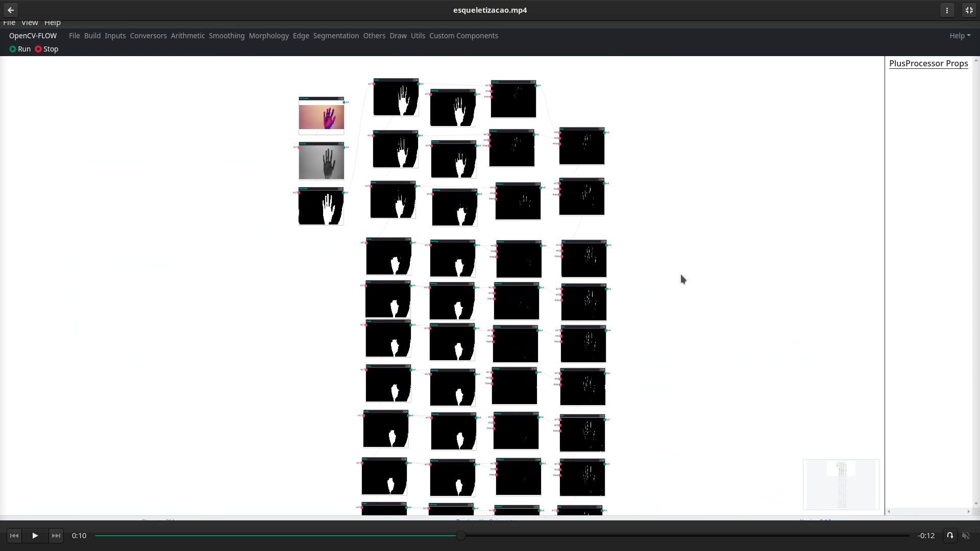Screen dimensions: 980x551
Task: Click the File Loader node's out port
Action: pos(344,102)
